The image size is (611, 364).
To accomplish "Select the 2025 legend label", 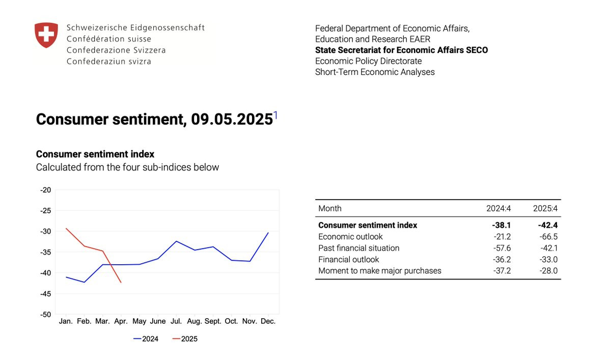I will coord(189,339).
